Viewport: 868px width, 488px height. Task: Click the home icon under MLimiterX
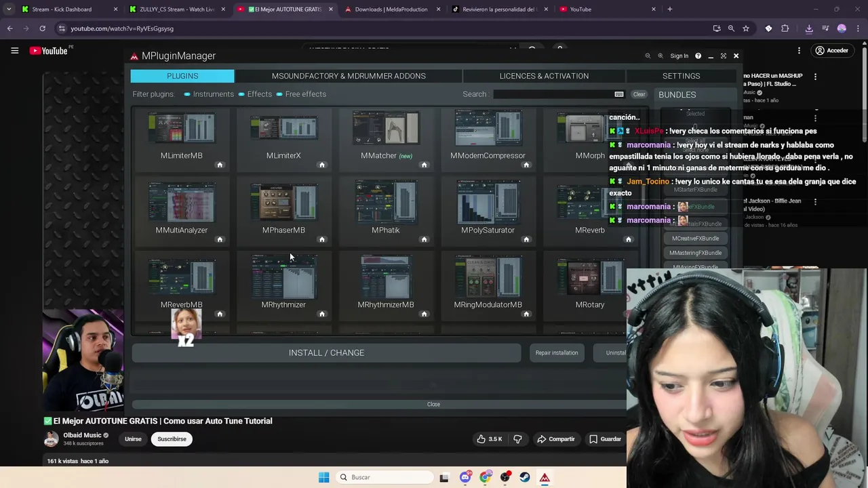322,165
